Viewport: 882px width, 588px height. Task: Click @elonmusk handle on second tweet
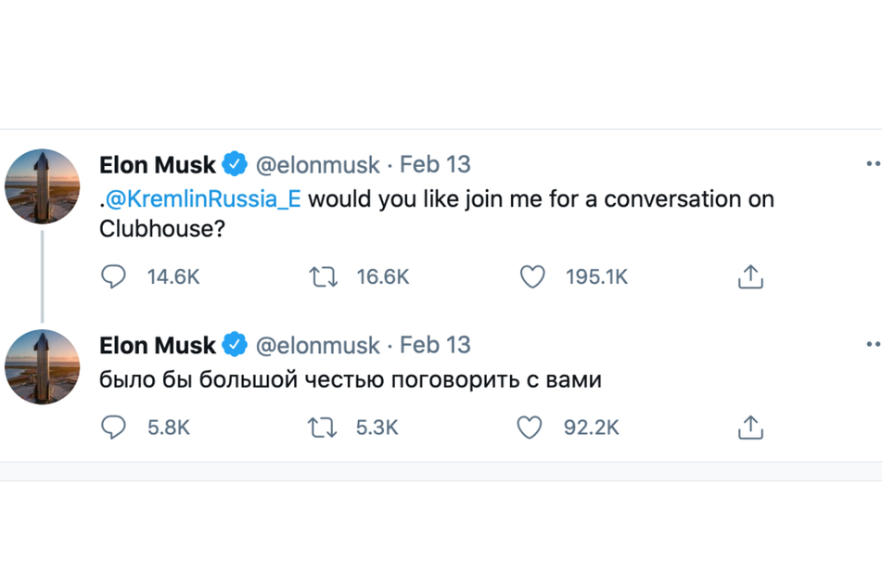318,346
